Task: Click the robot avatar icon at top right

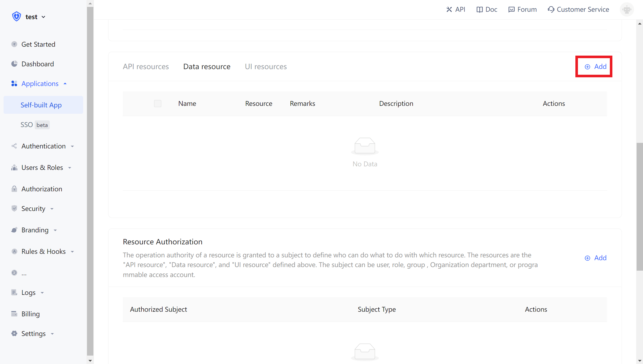Action: [x=627, y=9]
